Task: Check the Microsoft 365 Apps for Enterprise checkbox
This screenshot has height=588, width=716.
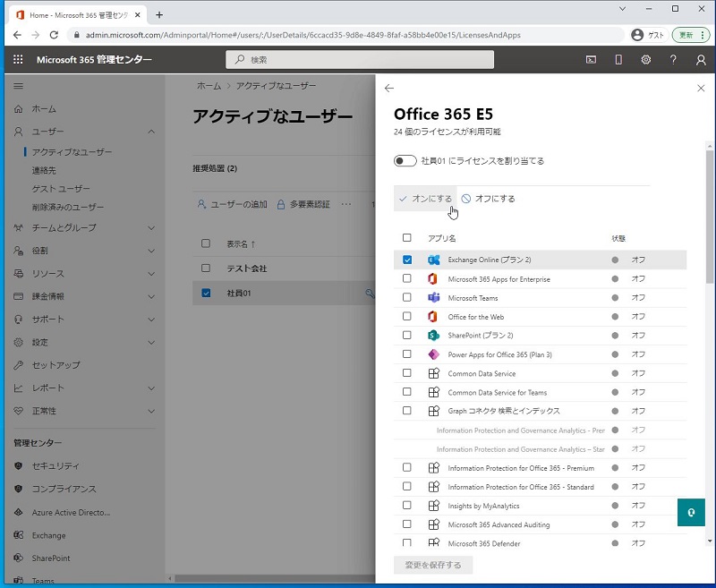Action: pos(407,278)
